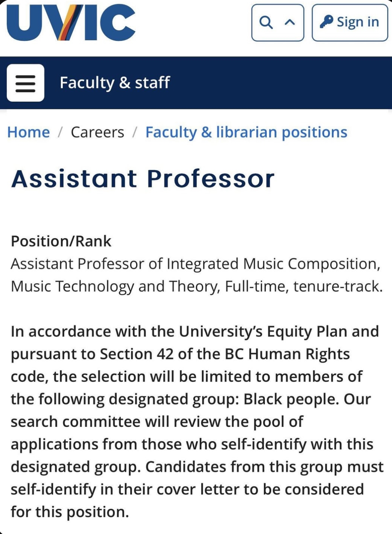Viewport: 392px width, 534px height.
Task: Click the cover letter sentence
Action: pos(187,490)
